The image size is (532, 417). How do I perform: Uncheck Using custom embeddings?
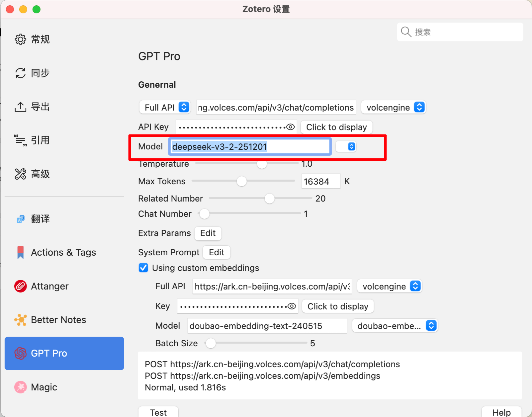point(143,268)
